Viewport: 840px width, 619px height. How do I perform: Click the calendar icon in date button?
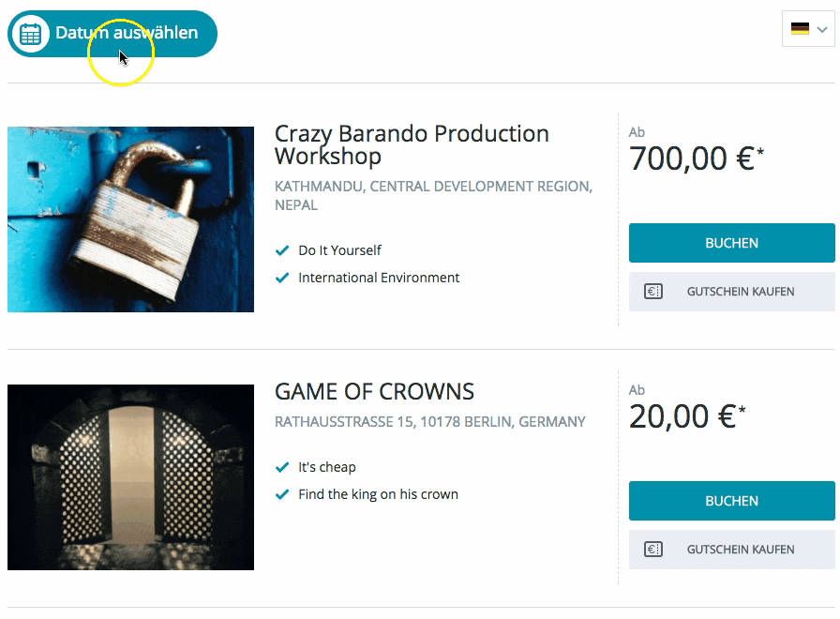pyautogui.click(x=31, y=34)
